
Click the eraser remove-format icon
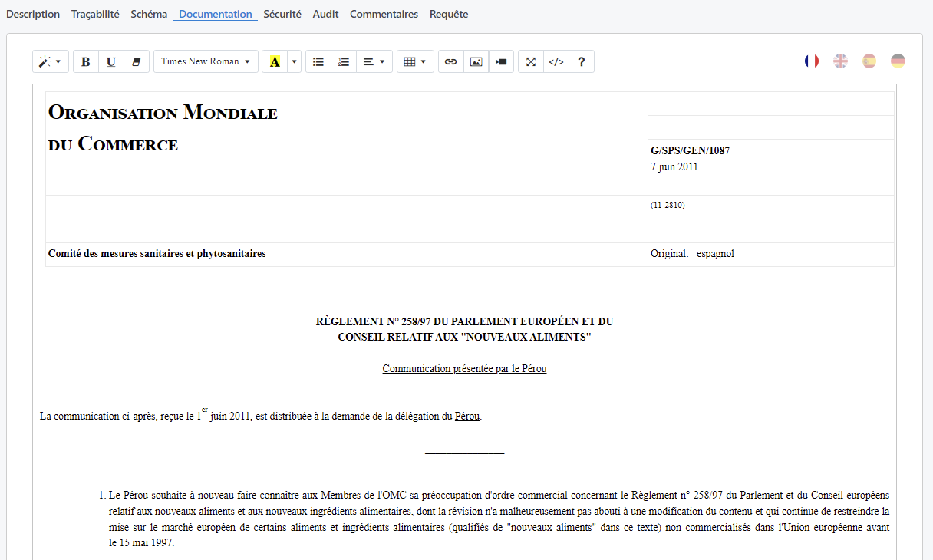point(137,61)
